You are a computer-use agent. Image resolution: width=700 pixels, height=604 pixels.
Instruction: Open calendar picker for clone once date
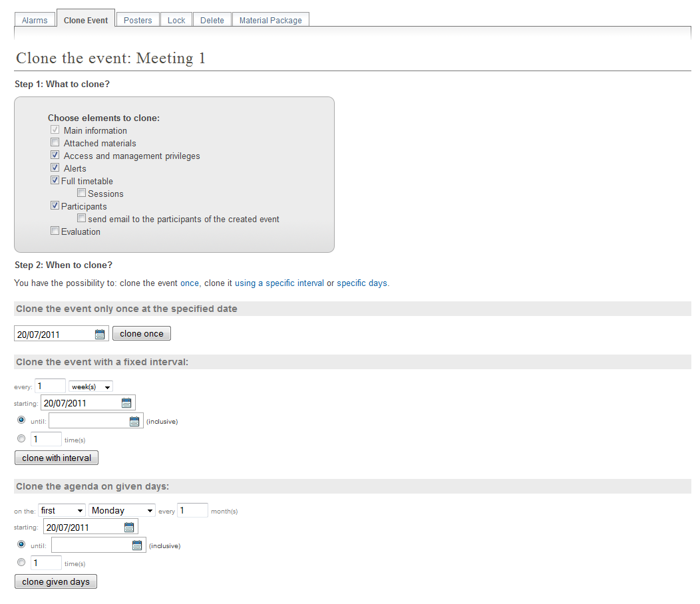point(100,334)
